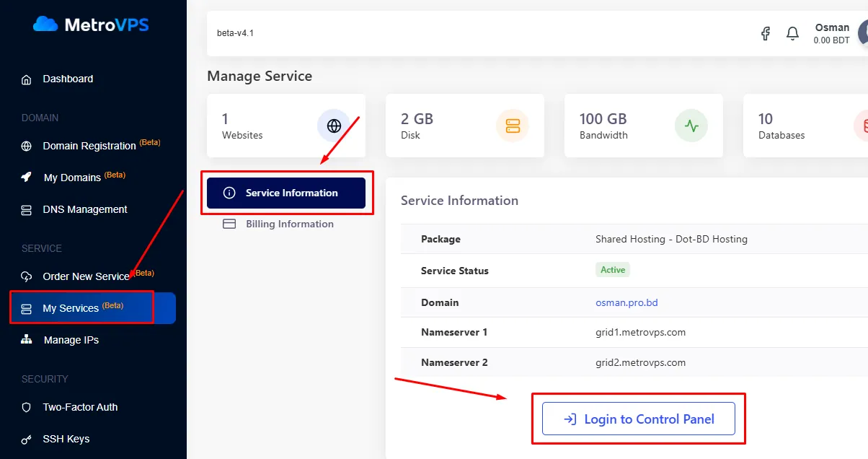This screenshot has height=459, width=868.
Task: Click the red Databases icon
Action: point(862,126)
